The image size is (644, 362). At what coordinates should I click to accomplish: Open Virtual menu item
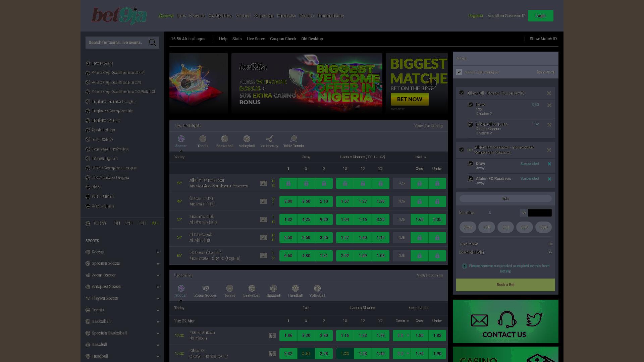click(x=243, y=16)
